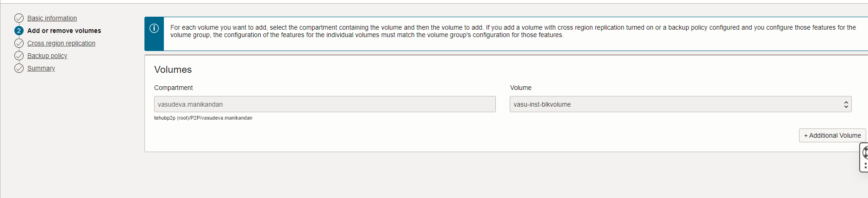
Task: Open the help lifebuoy widget at right edge
Action: [865, 153]
